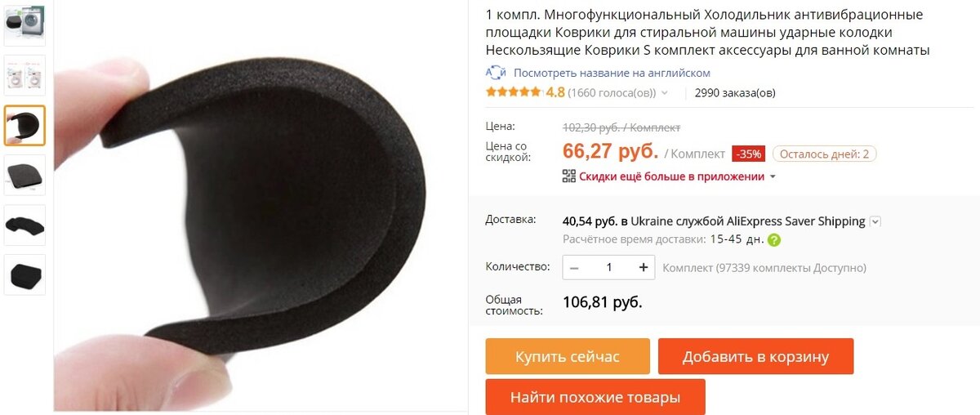Select the packaged pads thumbnail
This screenshot has width=980, height=415.
tap(25, 75)
